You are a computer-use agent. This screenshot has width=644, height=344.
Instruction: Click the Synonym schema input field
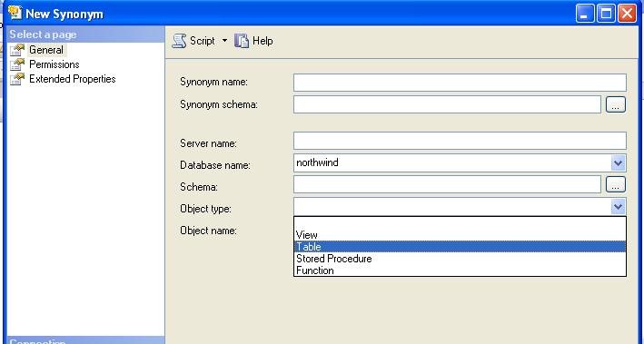pyautogui.click(x=447, y=104)
